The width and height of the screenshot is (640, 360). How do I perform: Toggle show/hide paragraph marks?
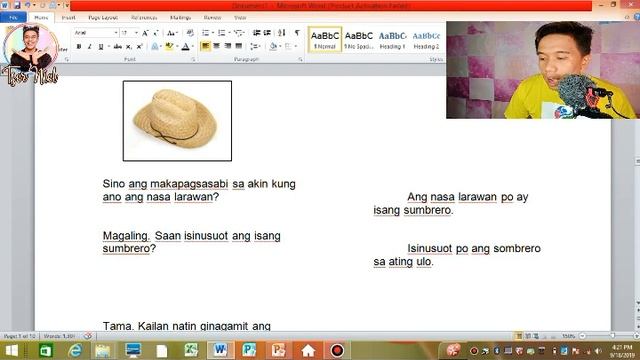(297, 33)
